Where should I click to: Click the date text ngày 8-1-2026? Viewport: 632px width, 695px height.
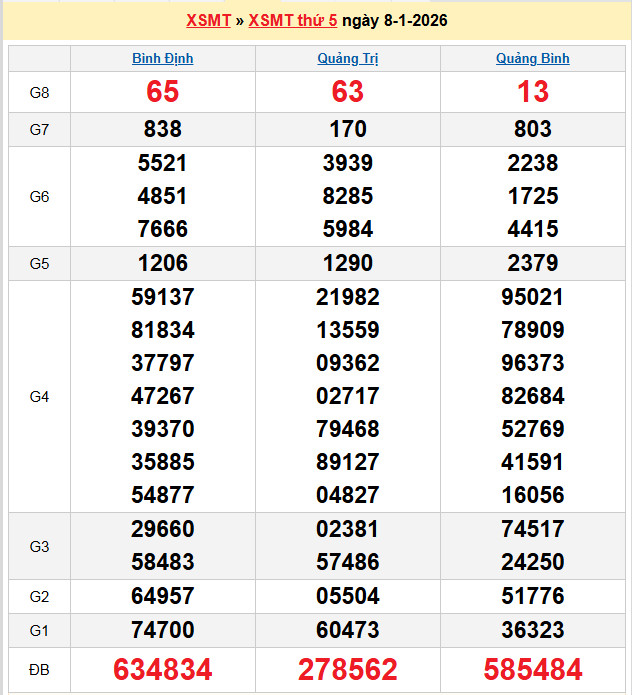(x=394, y=20)
